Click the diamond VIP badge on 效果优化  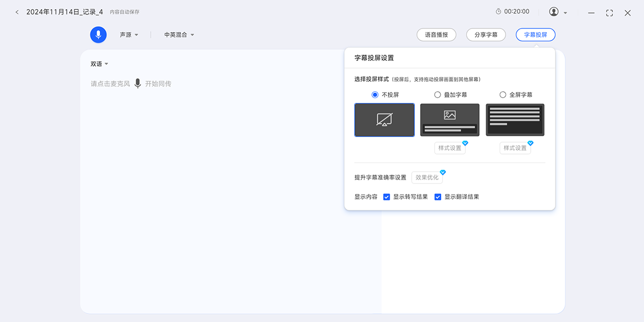tap(443, 172)
